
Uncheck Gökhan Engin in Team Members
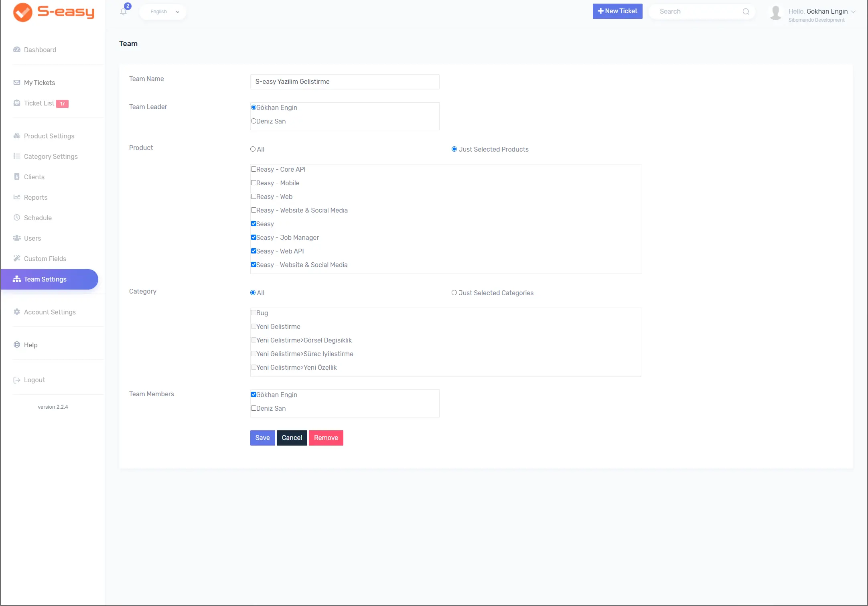click(254, 395)
